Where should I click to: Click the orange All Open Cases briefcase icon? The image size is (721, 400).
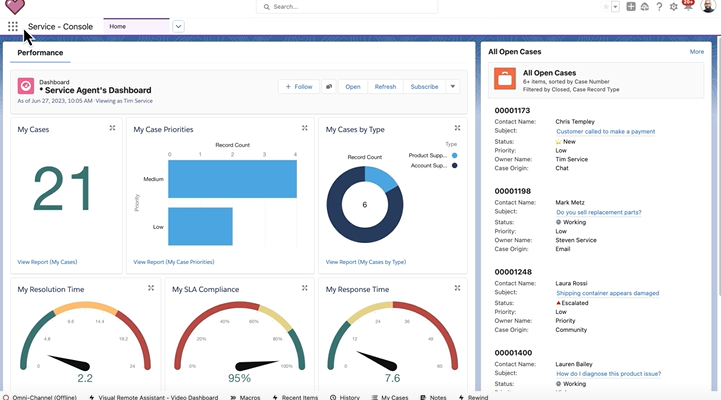coord(505,78)
